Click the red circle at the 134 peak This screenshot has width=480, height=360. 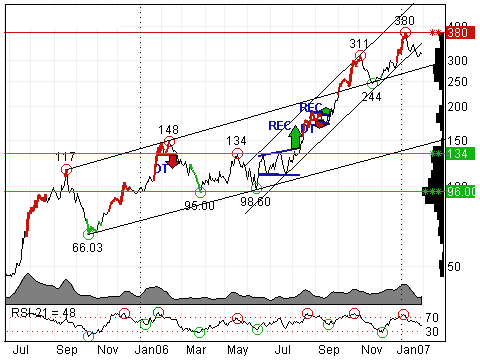pyautogui.click(x=237, y=154)
